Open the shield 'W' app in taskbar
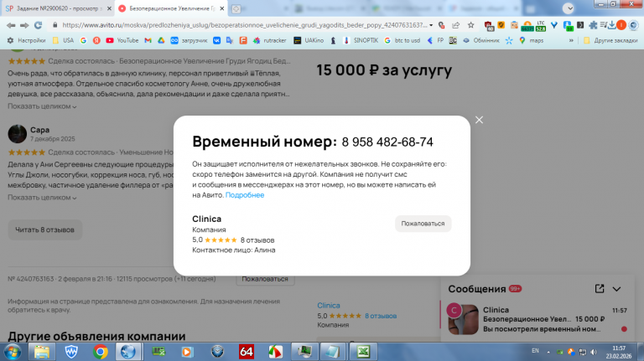 point(71,352)
